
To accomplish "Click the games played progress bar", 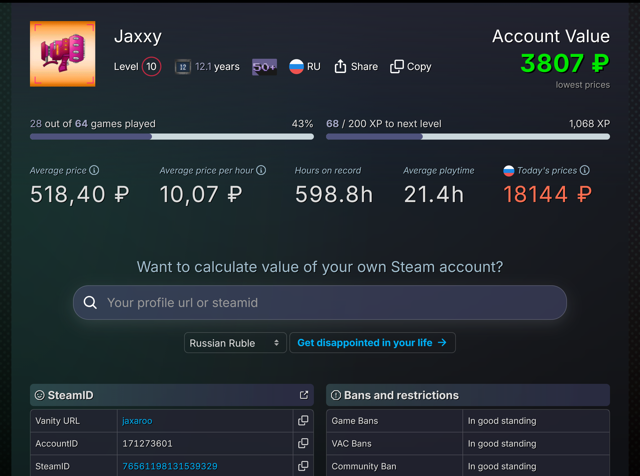I will [x=172, y=137].
